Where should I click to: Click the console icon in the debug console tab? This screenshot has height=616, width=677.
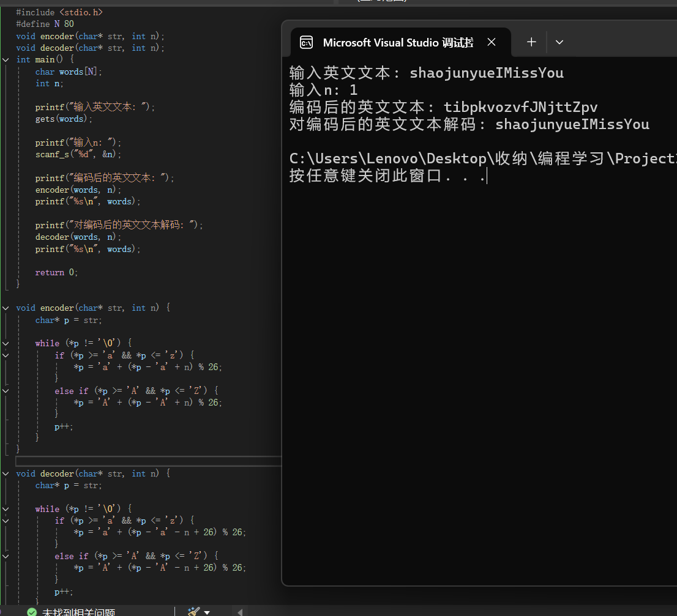click(x=306, y=42)
